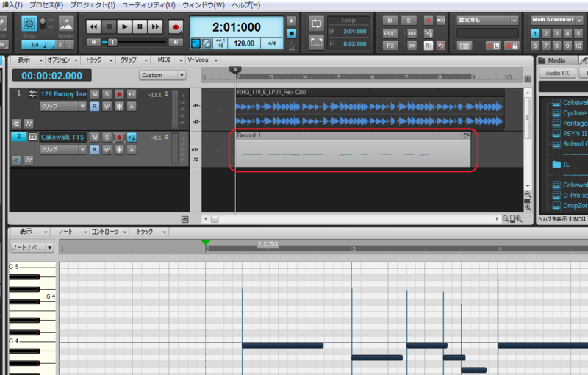Click the Fast Forward transport button
Viewport: 588px width, 375px height.
155,26
